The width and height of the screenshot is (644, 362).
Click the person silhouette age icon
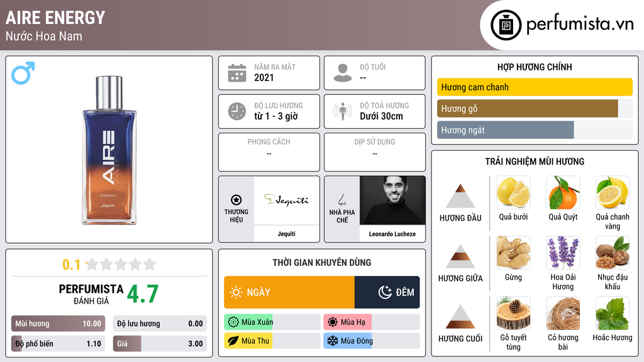(343, 73)
